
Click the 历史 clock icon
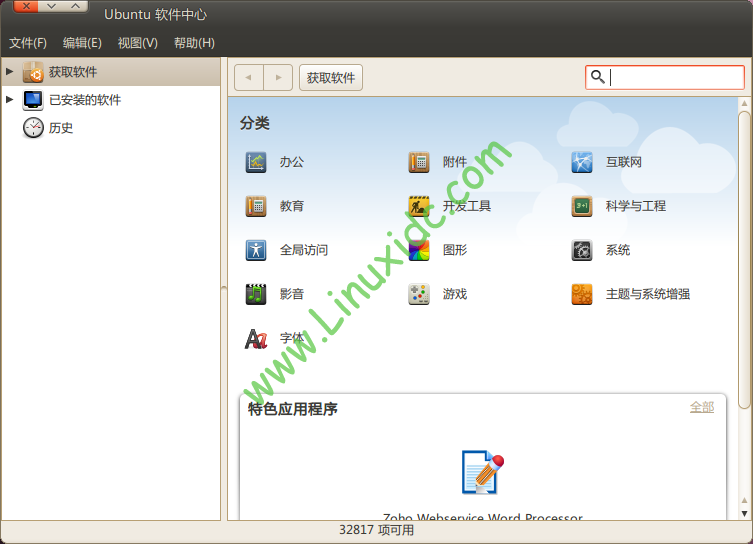click(x=33, y=128)
